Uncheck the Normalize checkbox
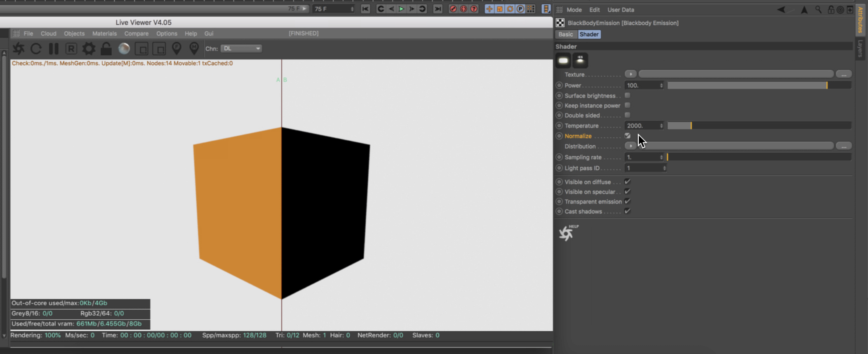 pos(627,136)
